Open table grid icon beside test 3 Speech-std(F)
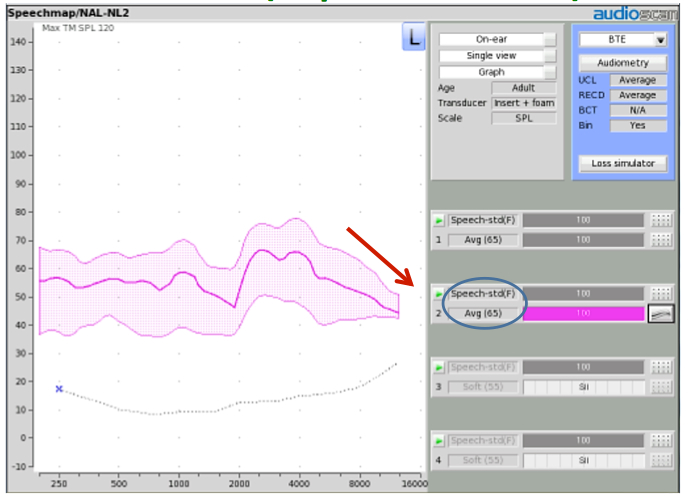This screenshot has width=688, height=501. point(661,367)
